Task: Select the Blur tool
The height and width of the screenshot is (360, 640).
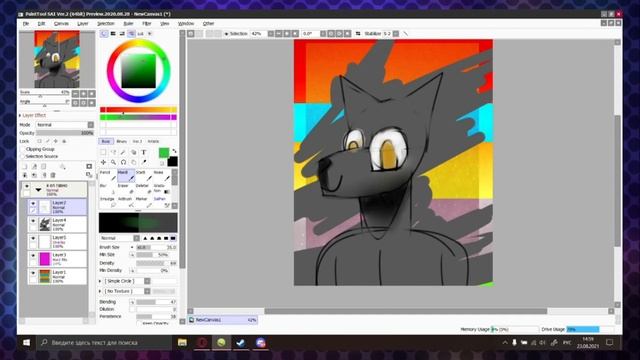Action: pyautogui.click(x=108, y=189)
